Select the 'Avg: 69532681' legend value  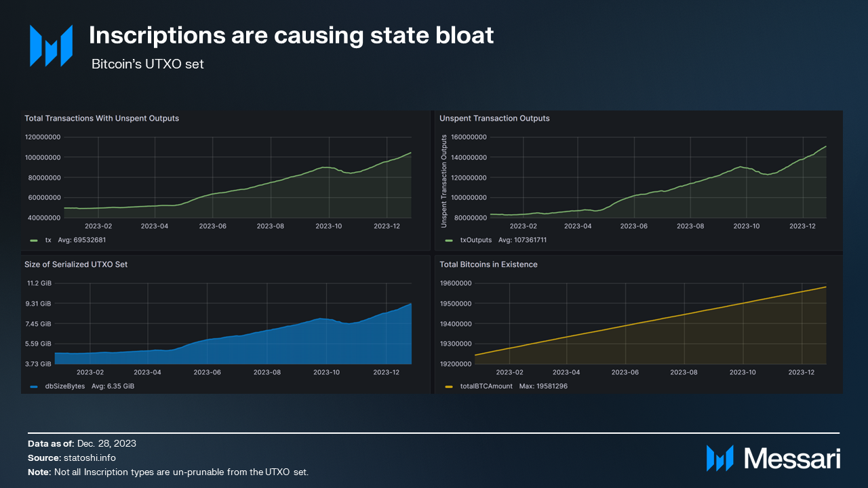click(82, 240)
